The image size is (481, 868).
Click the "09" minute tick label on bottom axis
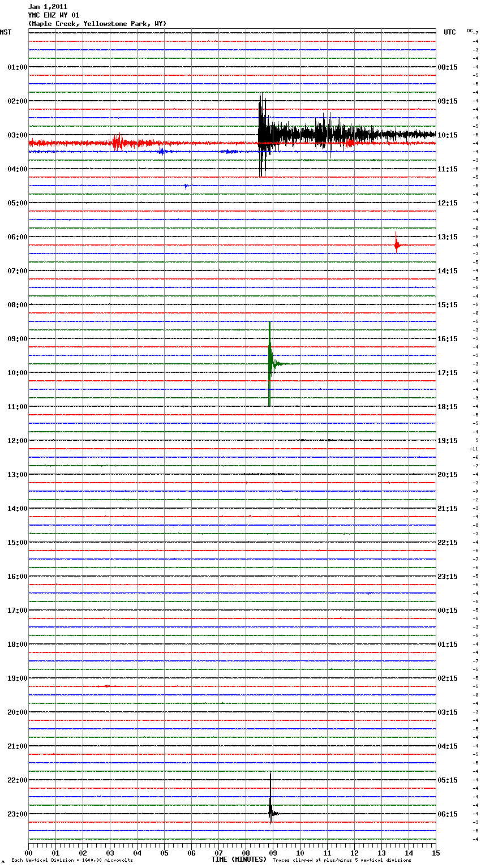tap(273, 853)
